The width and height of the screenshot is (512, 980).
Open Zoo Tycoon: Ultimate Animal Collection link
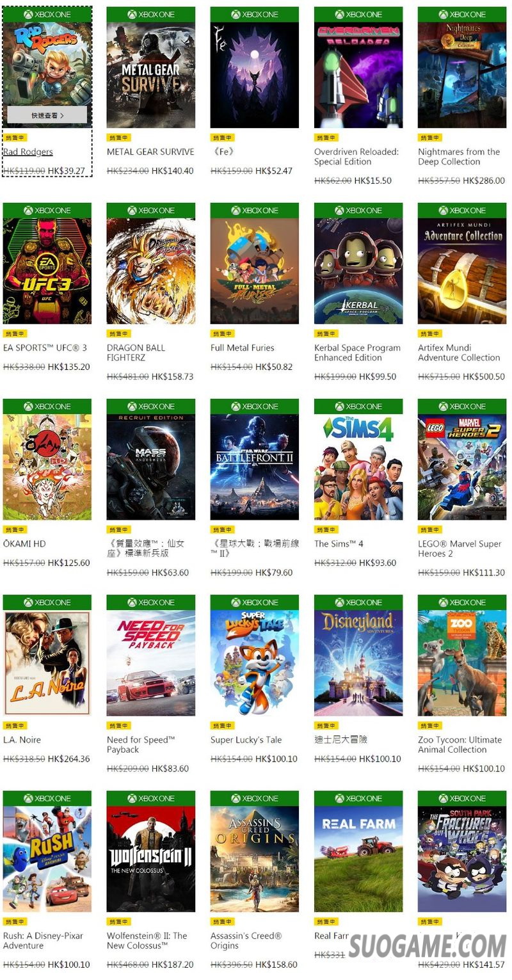(x=460, y=744)
